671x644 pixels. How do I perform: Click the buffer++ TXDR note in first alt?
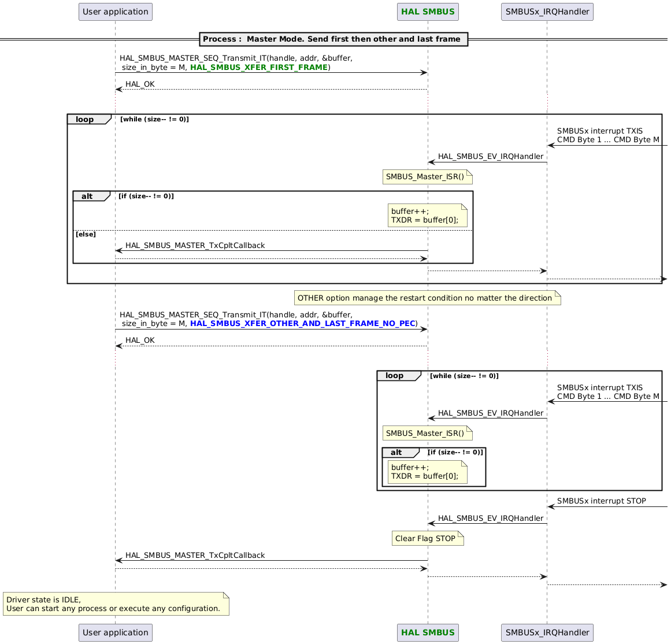[x=427, y=216]
